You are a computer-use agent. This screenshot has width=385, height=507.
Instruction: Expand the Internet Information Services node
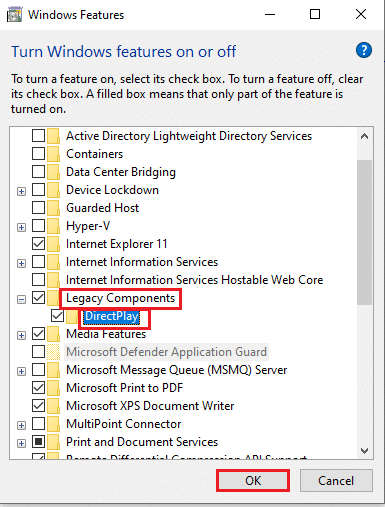click(21, 263)
